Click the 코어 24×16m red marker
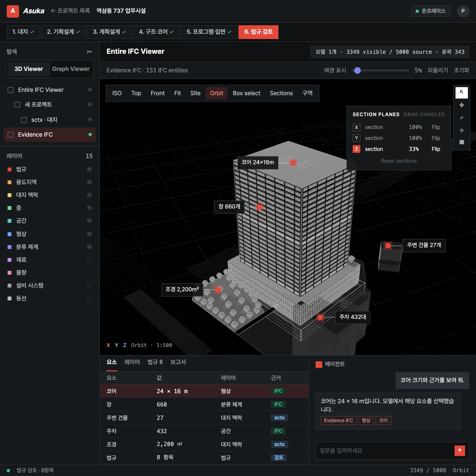Screen dimensions: 476x476 click(293, 163)
